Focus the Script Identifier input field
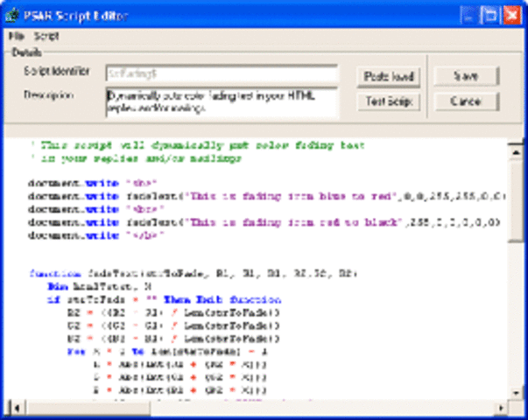Screen dimensions: 528x420 222,73
